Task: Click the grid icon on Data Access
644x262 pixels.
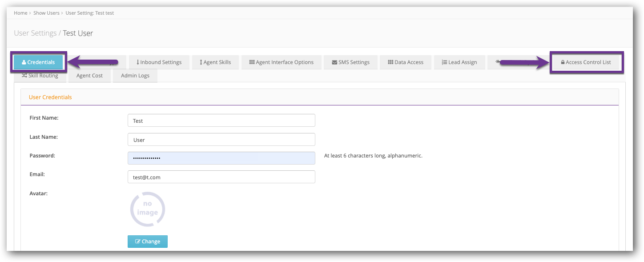Action: point(390,62)
